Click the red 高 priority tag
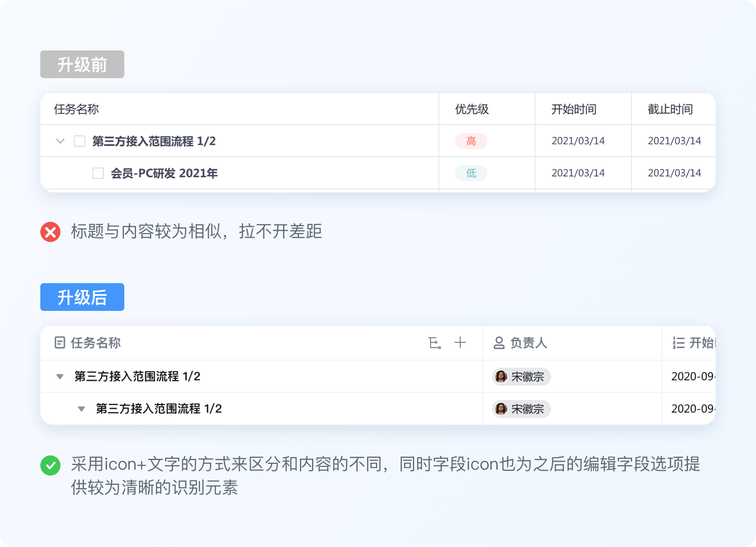This screenshot has height=547, width=756. [x=471, y=141]
